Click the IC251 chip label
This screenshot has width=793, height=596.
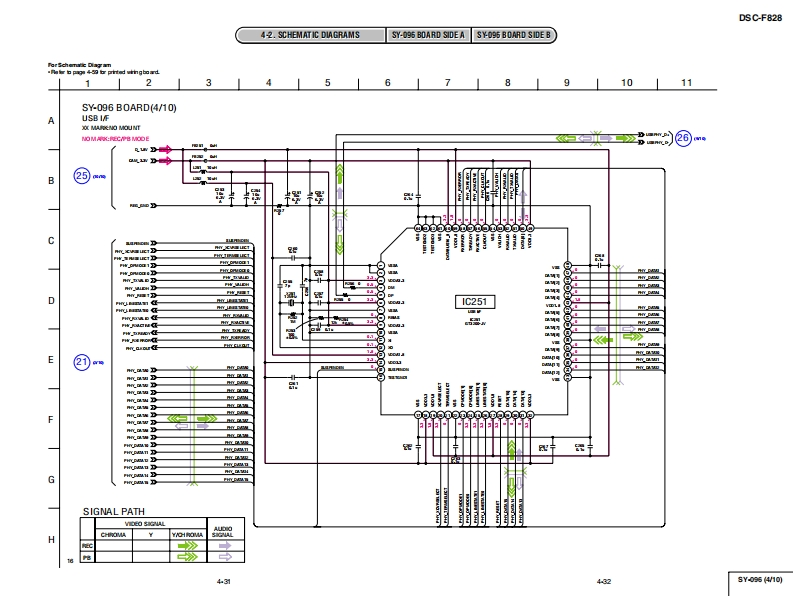469,302
